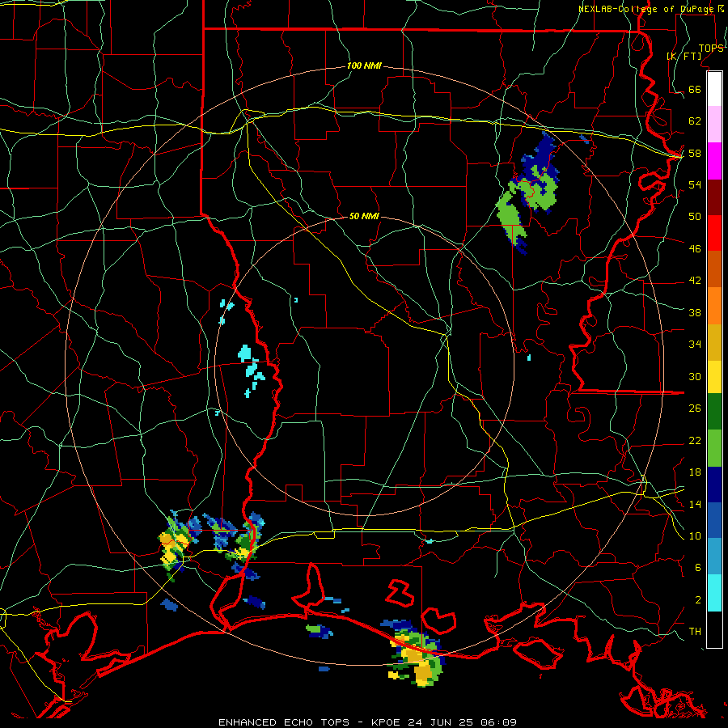
Task: Click the white 66 kft legend swatch
Action: 714,89
